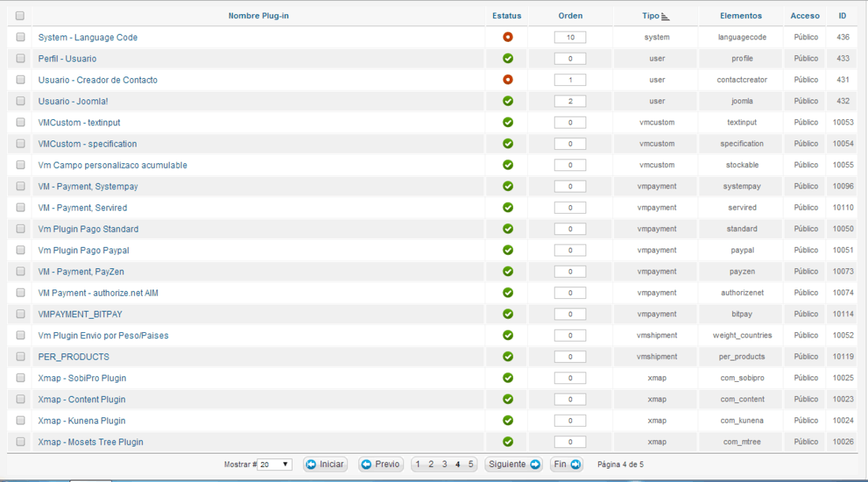Toggle status icon for Xmap - SobiPro Plugin
Image resolution: width=868 pixels, height=482 pixels.
507,378
